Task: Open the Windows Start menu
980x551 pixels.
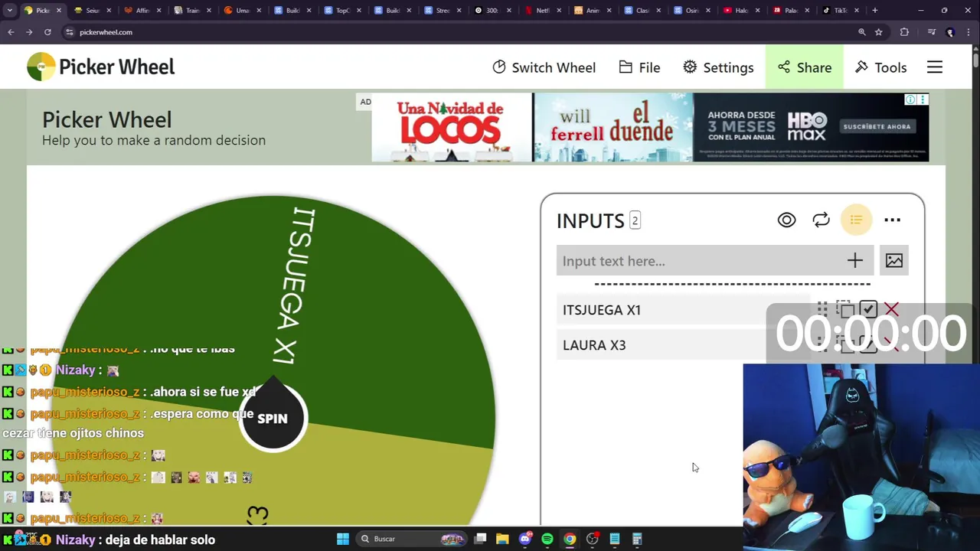Action: pyautogui.click(x=343, y=539)
